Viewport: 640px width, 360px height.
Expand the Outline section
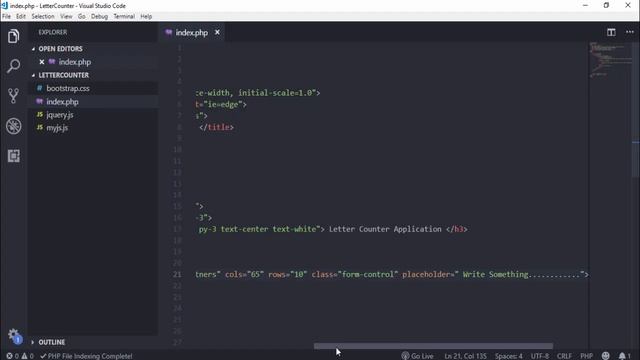(x=51, y=342)
